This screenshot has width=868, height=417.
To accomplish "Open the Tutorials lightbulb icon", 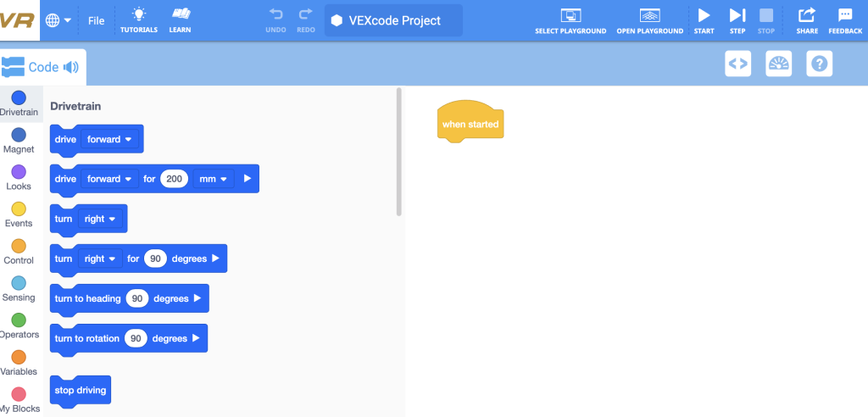I will point(139,15).
